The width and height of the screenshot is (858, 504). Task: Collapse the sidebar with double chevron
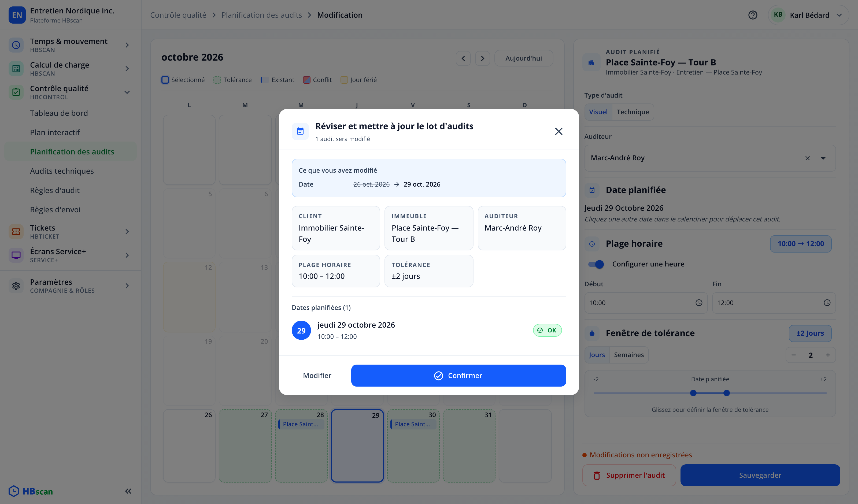(x=128, y=491)
